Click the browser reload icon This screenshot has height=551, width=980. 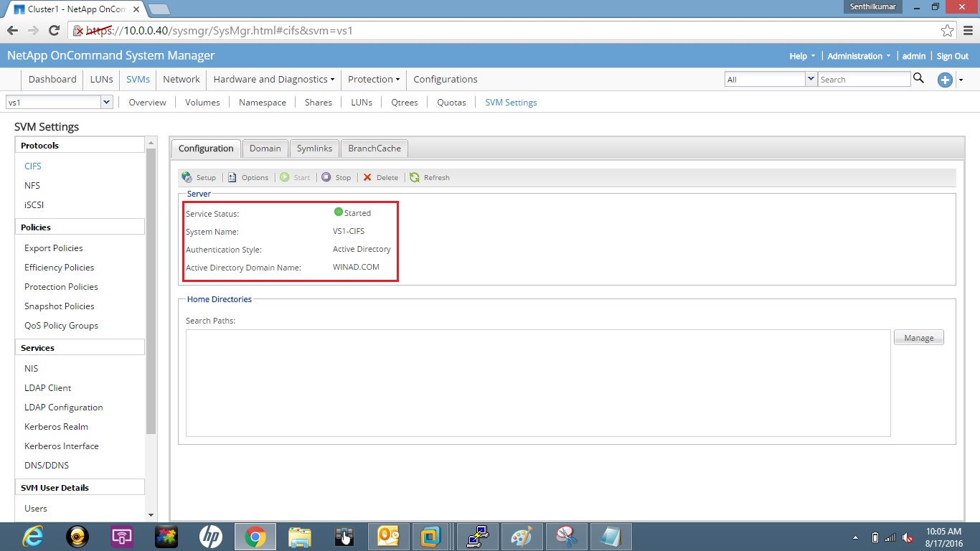coord(54,31)
